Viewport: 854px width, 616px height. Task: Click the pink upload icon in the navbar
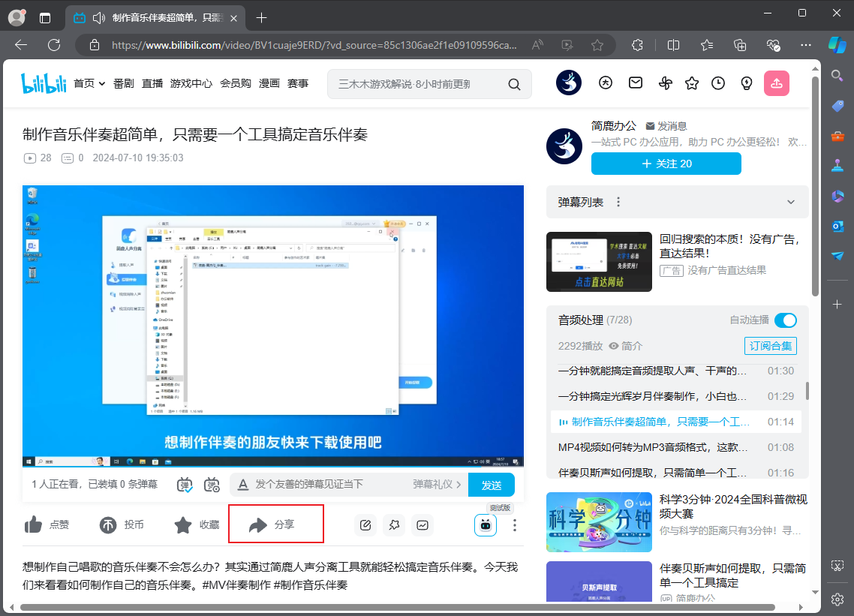[777, 83]
